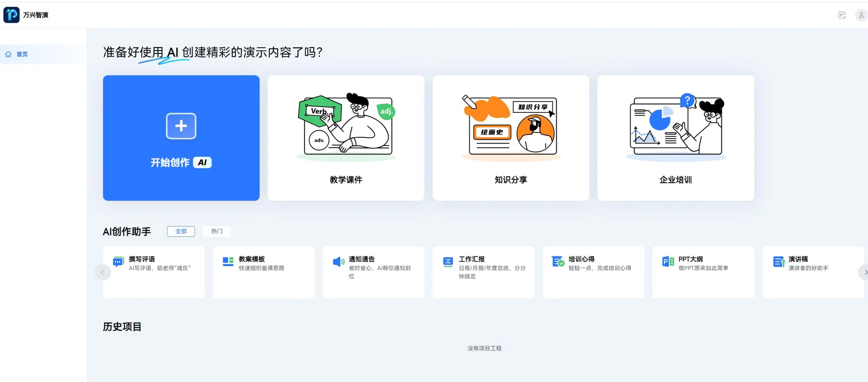Click the 工作汇报 report icon
The image size is (868, 382).
pyautogui.click(x=448, y=261)
